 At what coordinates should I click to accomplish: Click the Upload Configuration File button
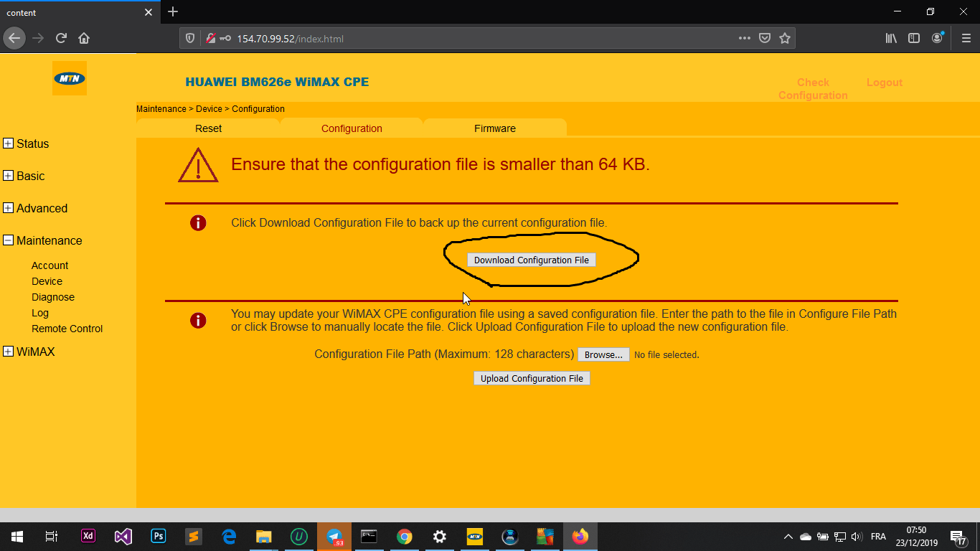point(532,378)
